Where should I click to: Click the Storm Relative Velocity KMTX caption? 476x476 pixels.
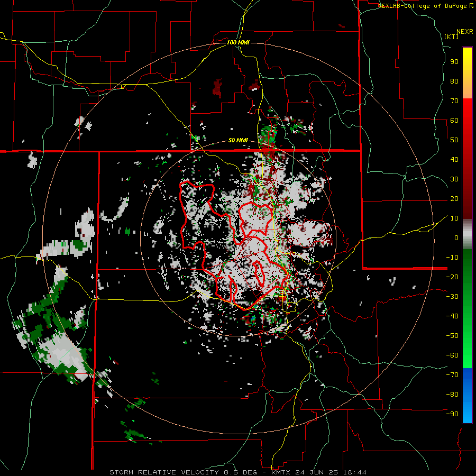pyautogui.click(x=237, y=472)
